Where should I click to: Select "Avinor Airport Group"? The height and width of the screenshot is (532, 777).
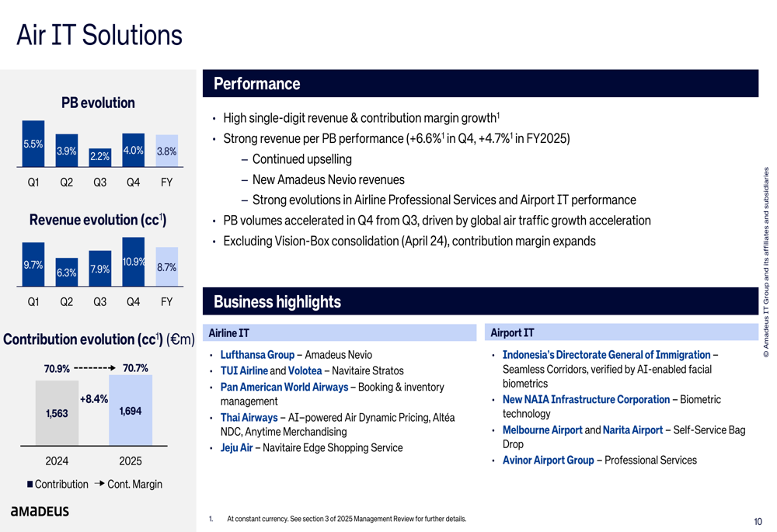pos(548,461)
